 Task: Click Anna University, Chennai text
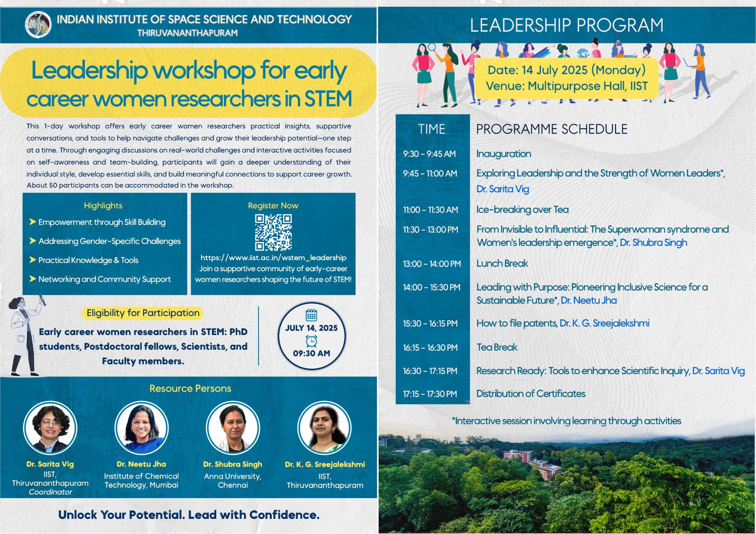(x=233, y=480)
